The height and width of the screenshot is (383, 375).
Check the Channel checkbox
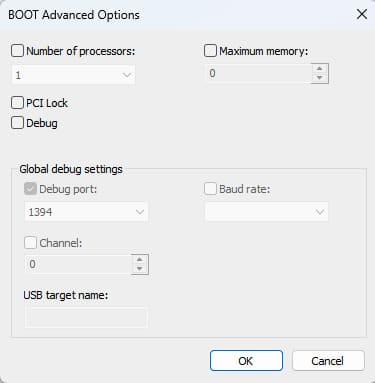(x=30, y=243)
